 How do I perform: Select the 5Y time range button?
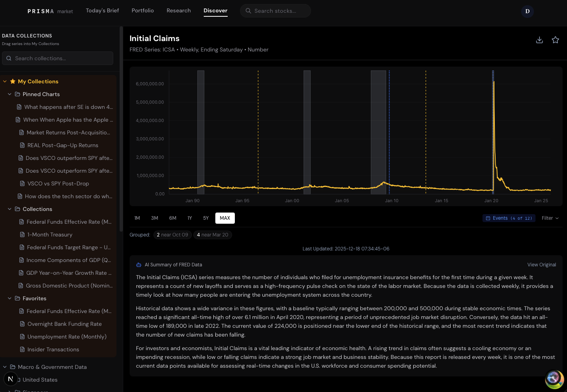point(206,218)
